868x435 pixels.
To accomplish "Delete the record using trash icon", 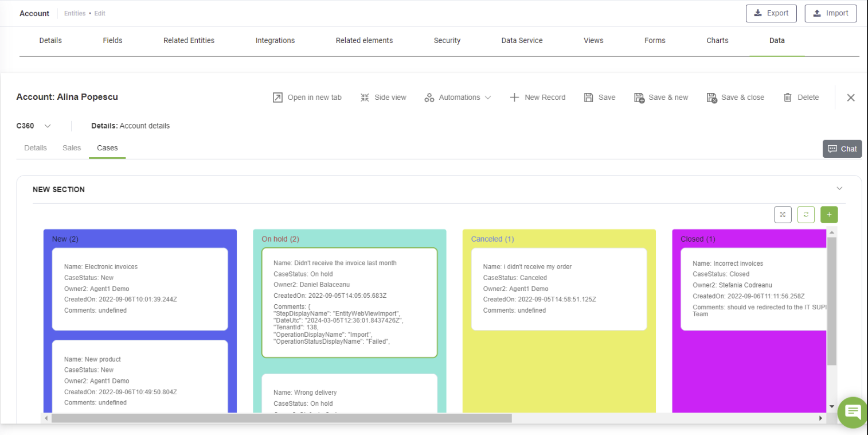I will (788, 98).
